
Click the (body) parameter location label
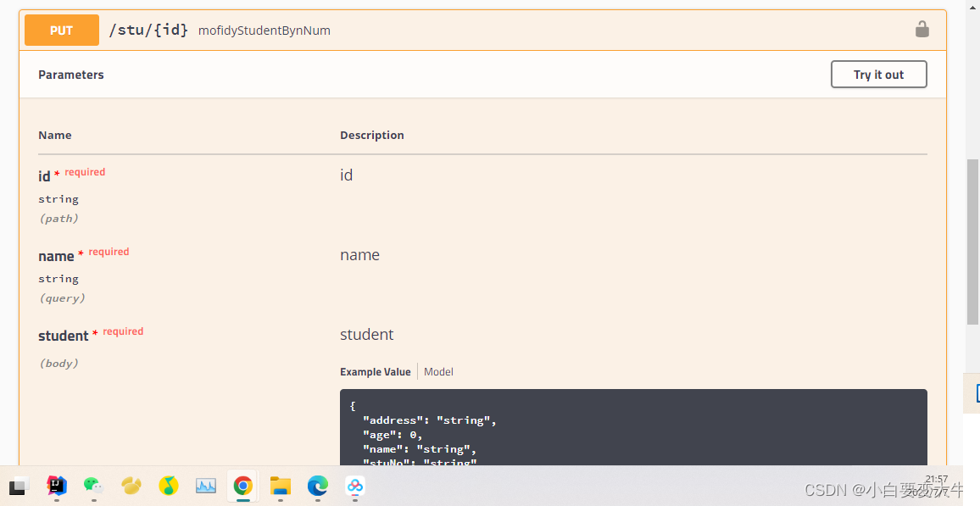pyautogui.click(x=58, y=364)
